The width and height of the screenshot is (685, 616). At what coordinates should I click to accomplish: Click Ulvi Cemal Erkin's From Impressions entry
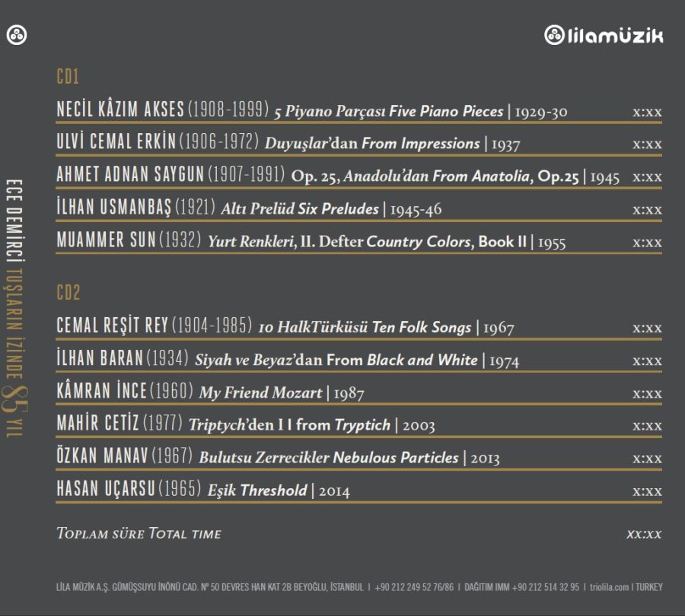pyautogui.click(x=288, y=143)
